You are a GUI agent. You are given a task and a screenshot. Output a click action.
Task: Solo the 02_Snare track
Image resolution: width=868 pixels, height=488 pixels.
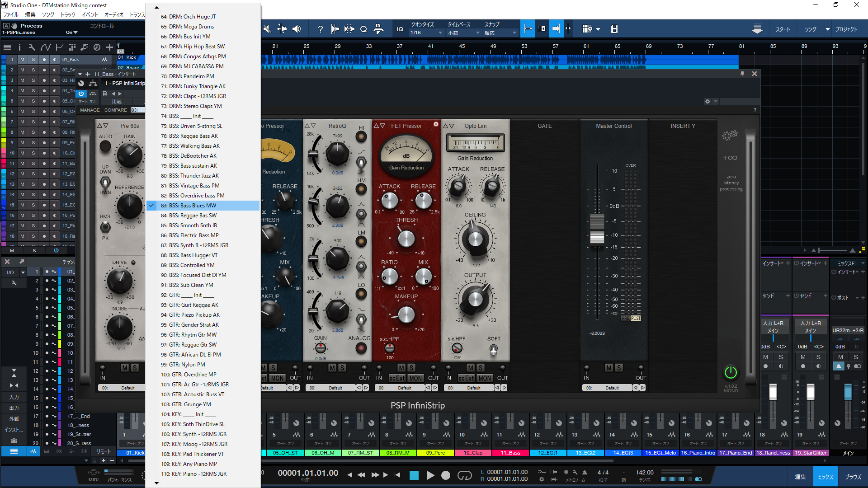(x=33, y=70)
